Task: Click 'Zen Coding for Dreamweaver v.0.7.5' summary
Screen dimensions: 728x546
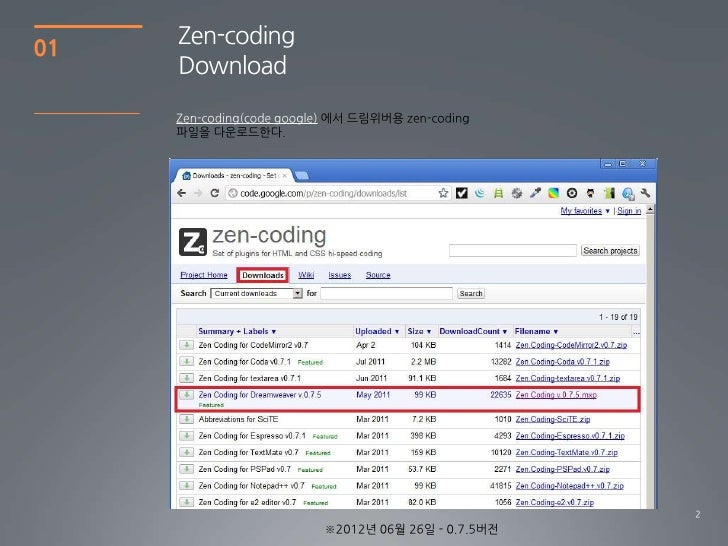Action: pos(260,395)
